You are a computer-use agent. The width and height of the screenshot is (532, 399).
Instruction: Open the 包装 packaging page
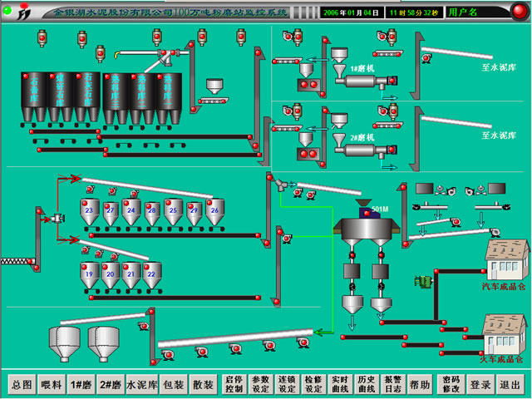click(173, 385)
